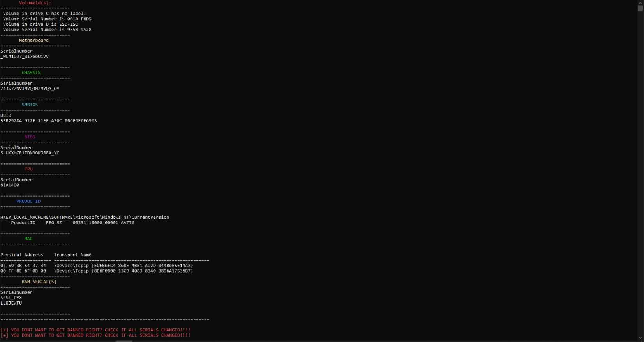Click the purple 'BIOS' heading
The width and height of the screenshot is (644, 342).
point(30,137)
